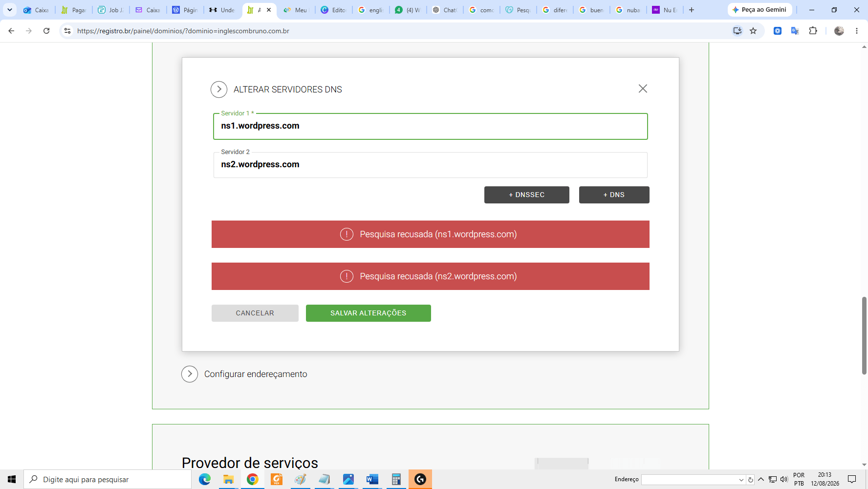The image size is (868, 489).
Task: Install app icon in address bar
Action: (x=738, y=31)
